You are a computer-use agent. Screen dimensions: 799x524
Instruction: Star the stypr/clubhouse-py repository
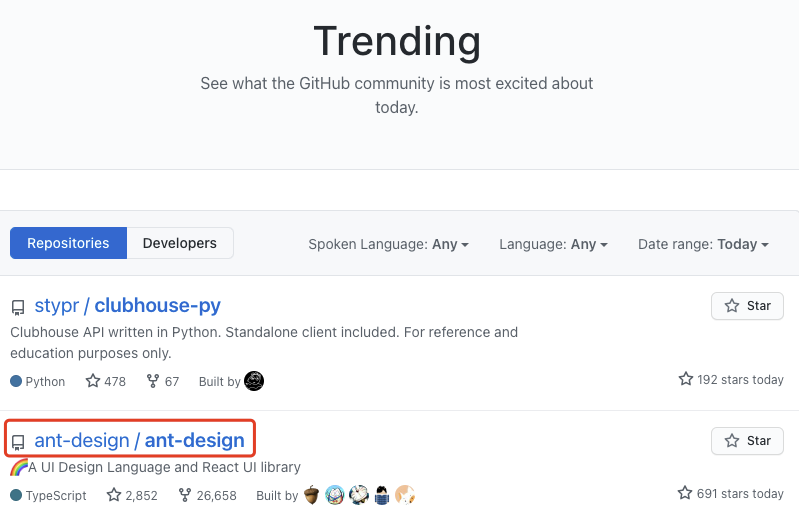click(x=747, y=306)
